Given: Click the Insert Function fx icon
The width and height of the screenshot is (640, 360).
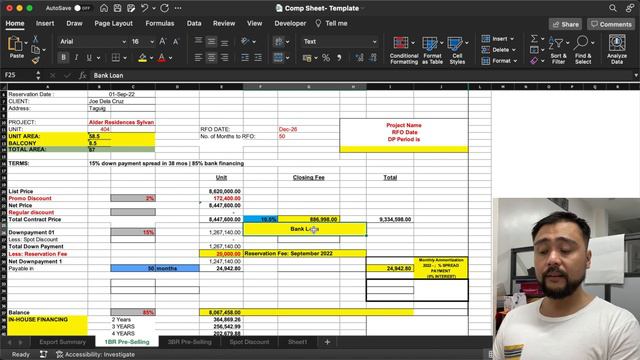Looking at the screenshot, I should [x=82, y=76].
